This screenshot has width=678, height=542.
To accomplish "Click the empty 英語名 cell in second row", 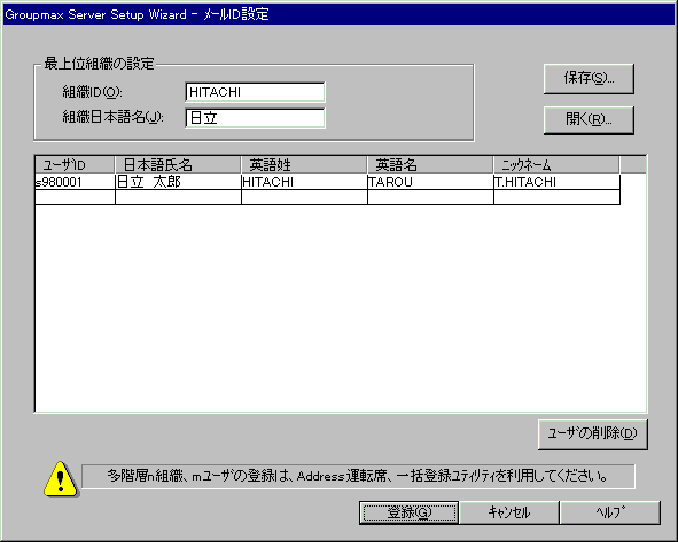I will (x=431, y=197).
